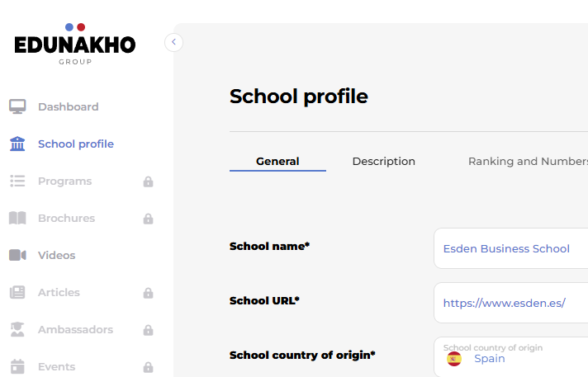Click the Brochures book icon
The width and height of the screenshot is (588, 377).
[17, 219]
